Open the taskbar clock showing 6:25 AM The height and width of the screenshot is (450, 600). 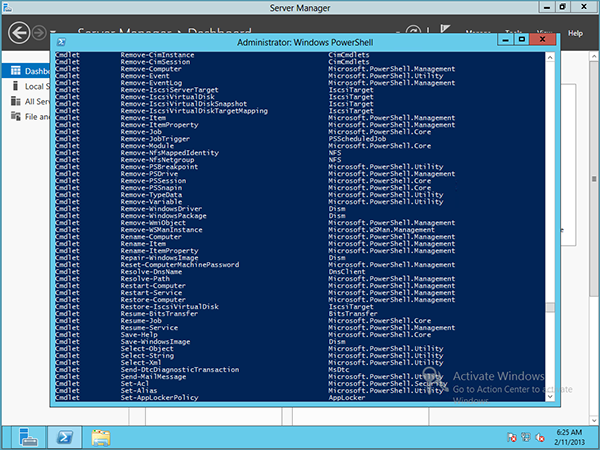point(569,437)
